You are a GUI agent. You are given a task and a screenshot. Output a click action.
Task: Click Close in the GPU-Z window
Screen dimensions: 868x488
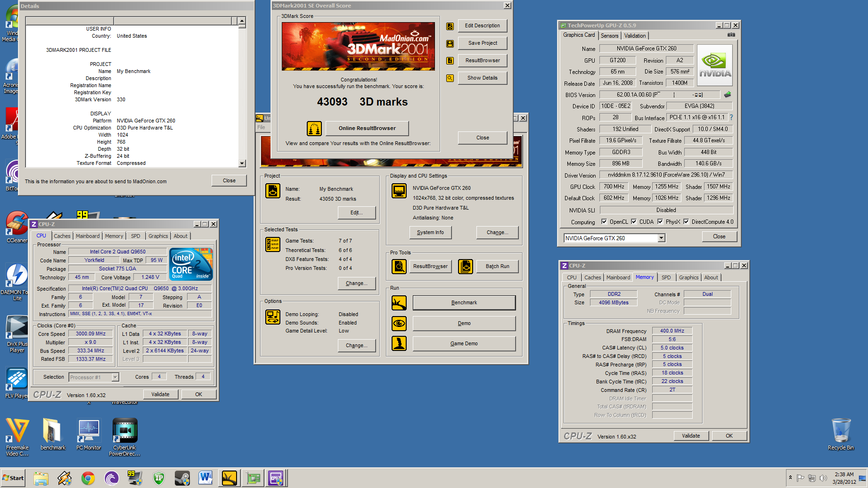point(719,237)
